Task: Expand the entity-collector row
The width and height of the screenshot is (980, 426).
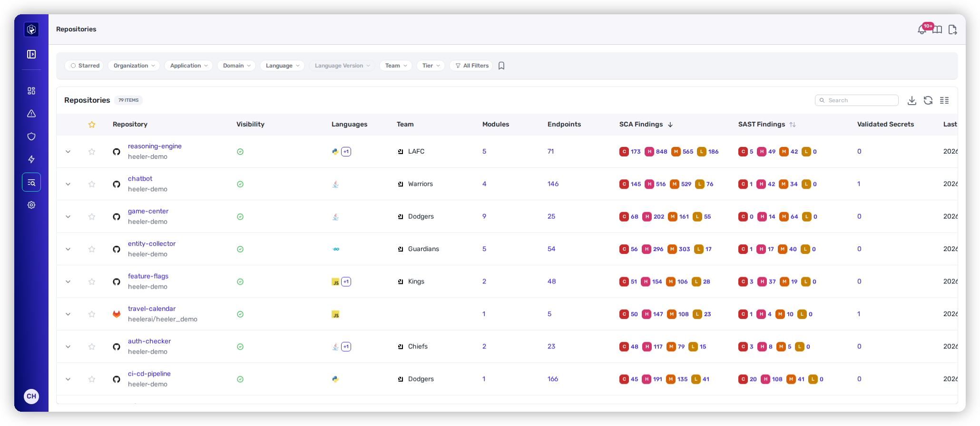Action: click(68, 249)
